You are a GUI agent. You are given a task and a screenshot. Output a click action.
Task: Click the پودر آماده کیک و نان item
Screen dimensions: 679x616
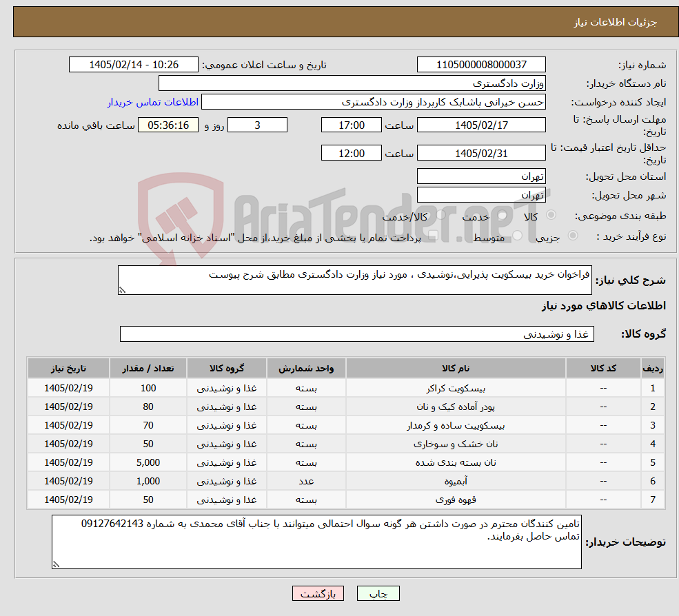(x=456, y=407)
